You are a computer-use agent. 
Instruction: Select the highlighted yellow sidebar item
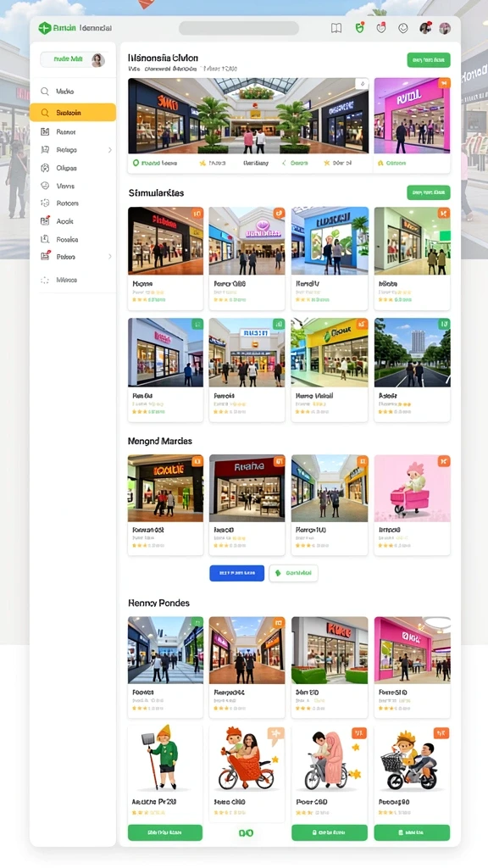tap(73, 113)
